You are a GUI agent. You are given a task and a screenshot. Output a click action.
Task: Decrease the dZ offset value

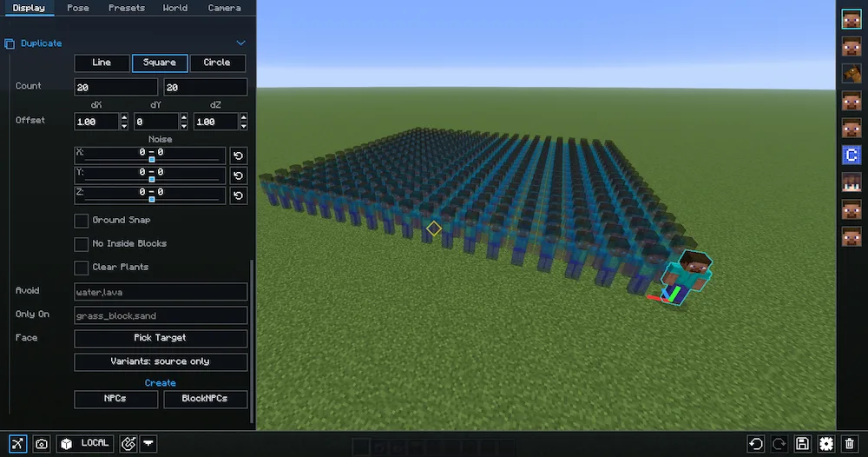click(x=244, y=126)
